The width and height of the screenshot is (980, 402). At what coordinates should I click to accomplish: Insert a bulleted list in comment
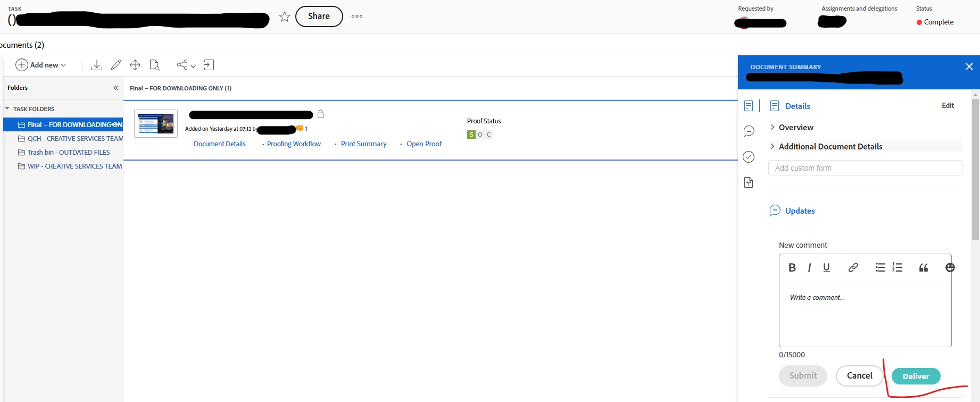(880, 267)
